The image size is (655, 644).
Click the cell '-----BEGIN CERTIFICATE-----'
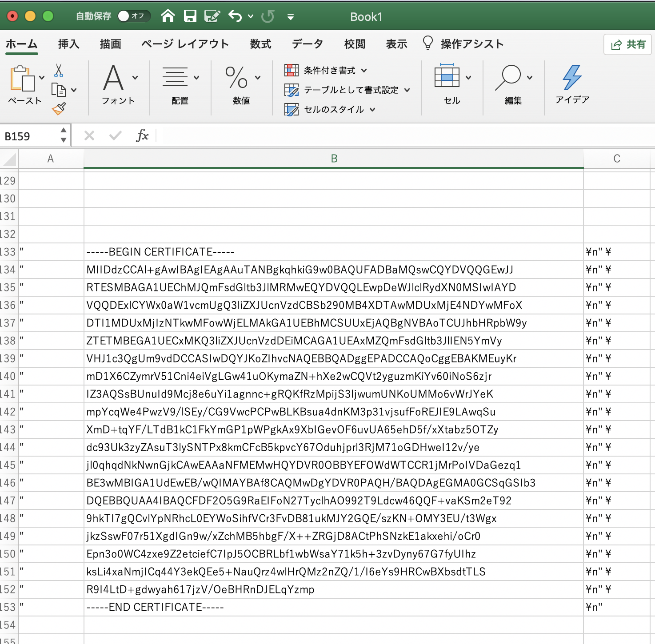(334, 252)
